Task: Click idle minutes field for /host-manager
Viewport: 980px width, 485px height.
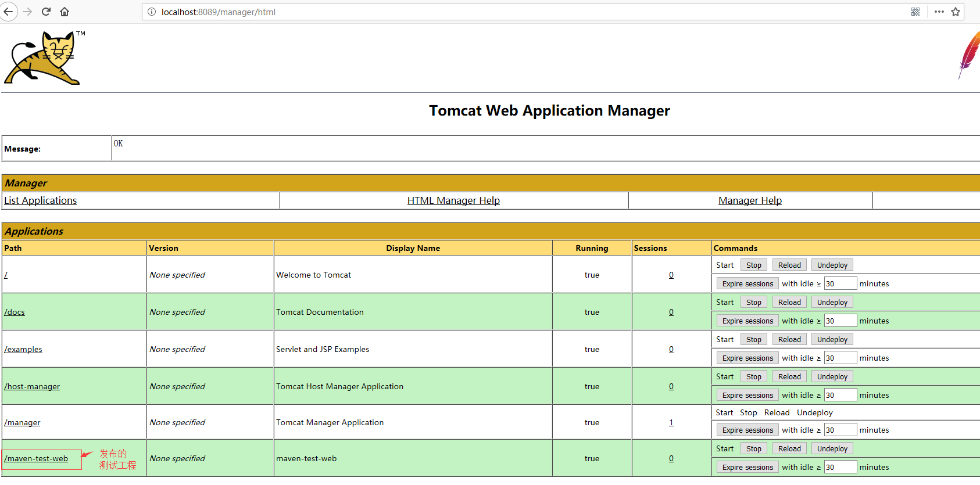Action: point(840,395)
